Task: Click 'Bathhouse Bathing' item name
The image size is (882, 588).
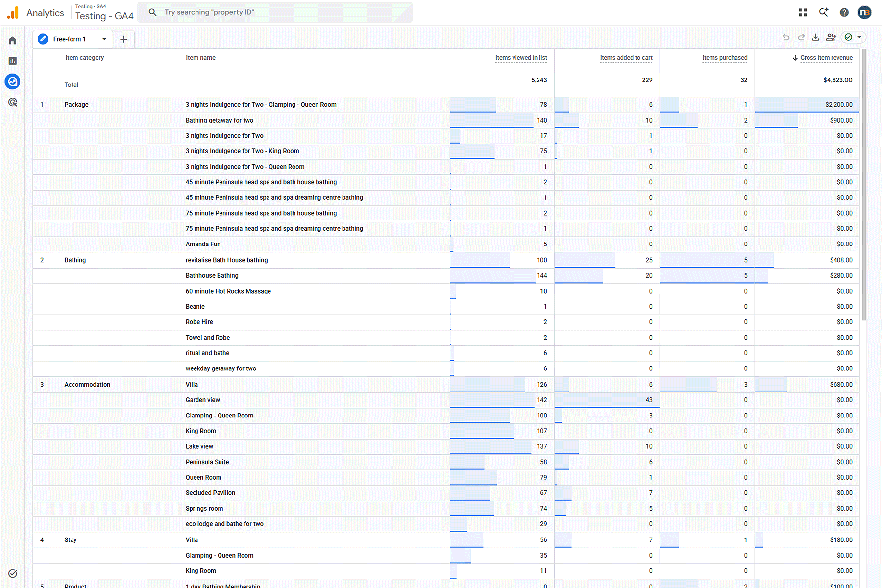Action: coord(212,276)
